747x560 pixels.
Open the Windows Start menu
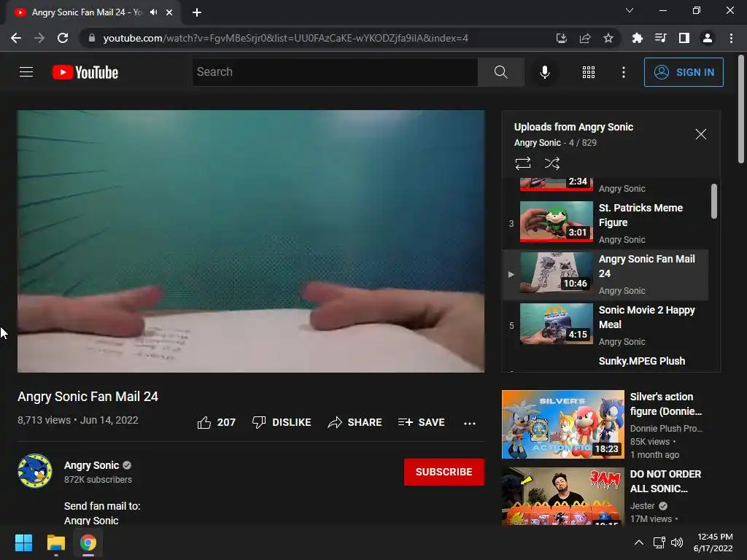click(23, 542)
